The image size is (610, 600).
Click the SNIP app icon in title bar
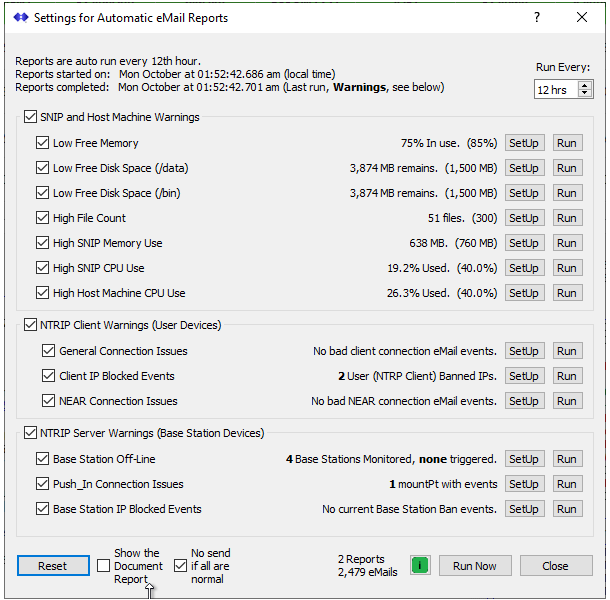[x=21, y=18]
